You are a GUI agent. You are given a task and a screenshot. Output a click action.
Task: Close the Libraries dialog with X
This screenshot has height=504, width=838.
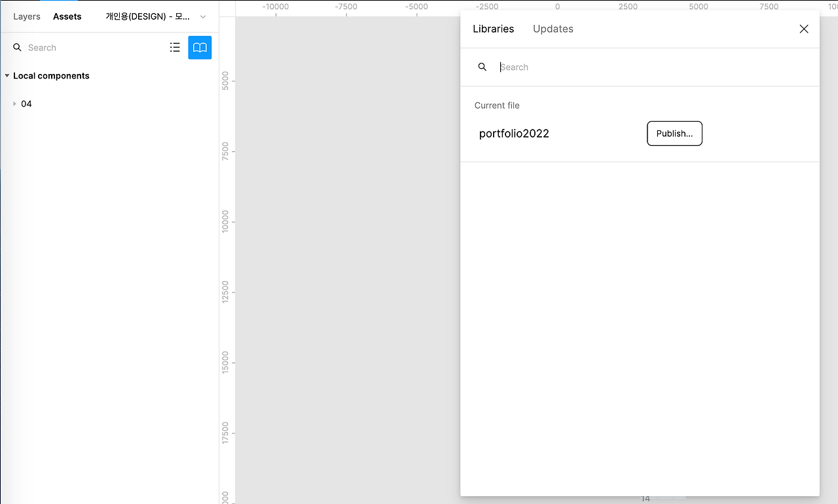click(x=804, y=29)
